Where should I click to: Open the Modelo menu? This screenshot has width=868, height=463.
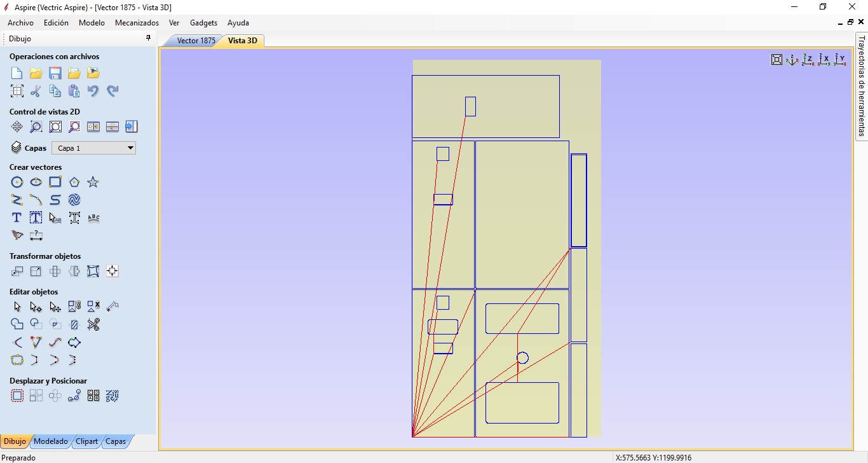tap(92, 22)
